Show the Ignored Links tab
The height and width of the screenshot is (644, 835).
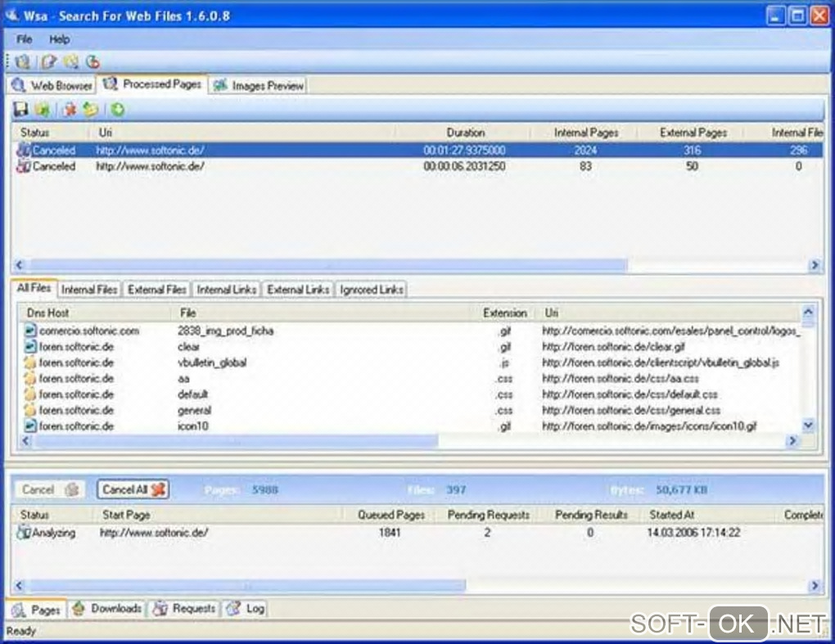(371, 290)
